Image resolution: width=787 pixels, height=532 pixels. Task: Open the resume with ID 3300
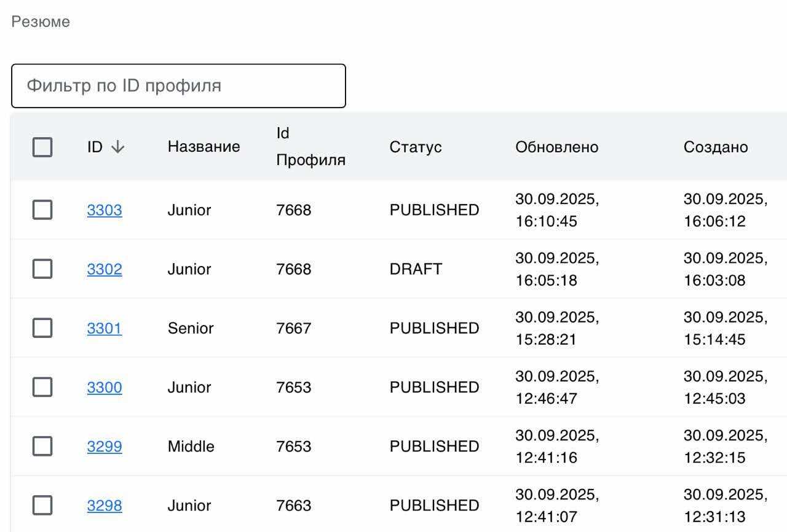click(105, 387)
